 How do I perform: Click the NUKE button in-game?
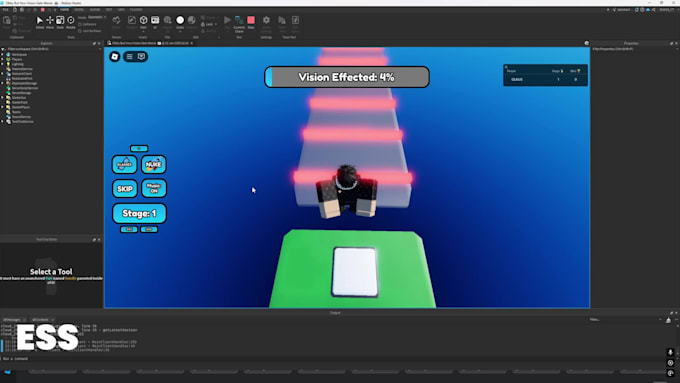154,164
